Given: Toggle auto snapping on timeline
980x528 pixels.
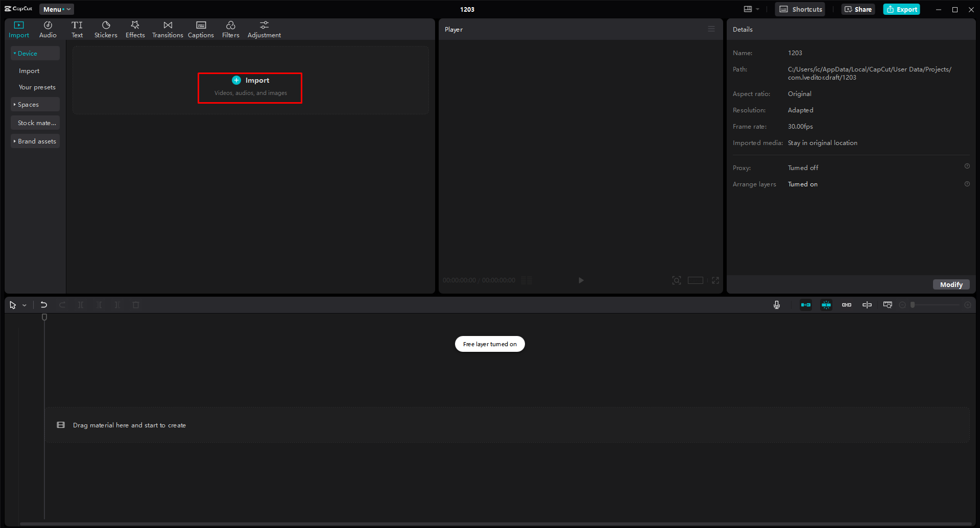Looking at the screenshot, I should 826,305.
